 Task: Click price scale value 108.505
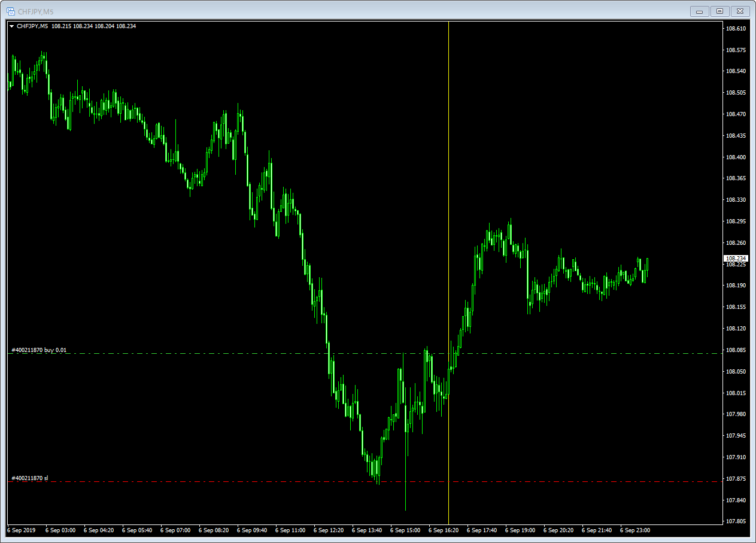tap(736, 93)
